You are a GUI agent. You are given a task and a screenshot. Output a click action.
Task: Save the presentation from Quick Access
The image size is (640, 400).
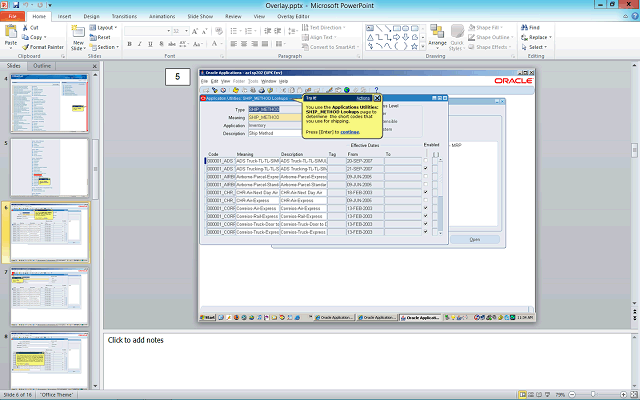(16, 5)
